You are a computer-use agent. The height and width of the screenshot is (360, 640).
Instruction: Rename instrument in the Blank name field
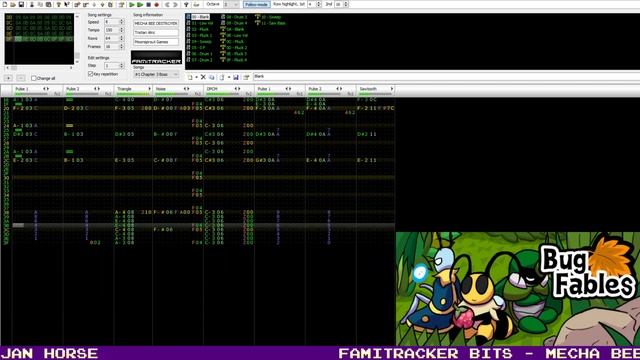pyautogui.click(x=447, y=77)
